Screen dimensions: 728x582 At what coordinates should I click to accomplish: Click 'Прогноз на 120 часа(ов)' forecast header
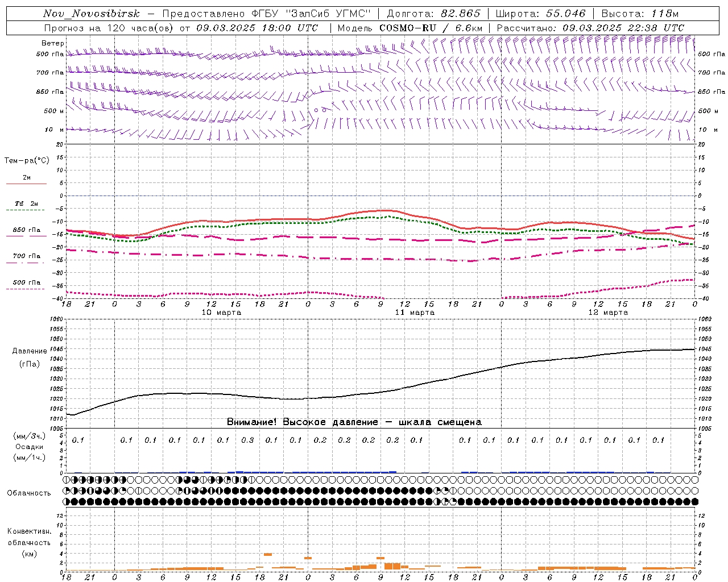(x=109, y=28)
